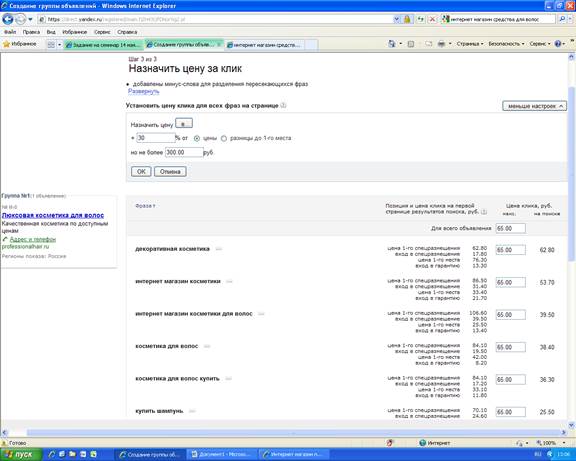The width and height of the screenshot is (576, 461).
Task: Click the feeds icon in command bar
Action: [x=411, y=44]
